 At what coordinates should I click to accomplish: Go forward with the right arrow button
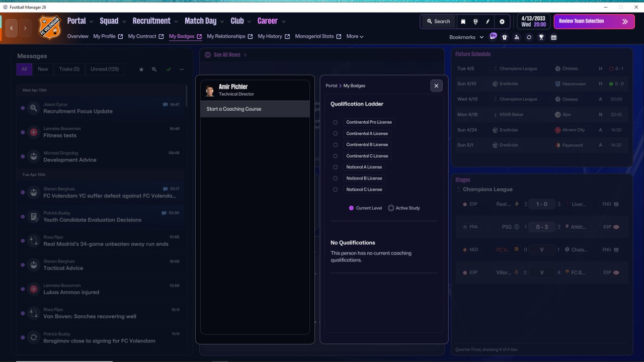coord(25,28)
